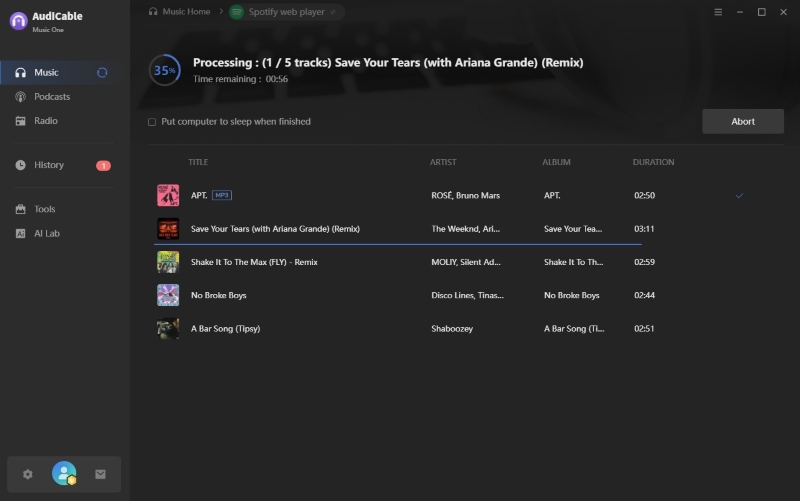
Task: Select Podcasts in the sidebar
Action: (52, 96)
